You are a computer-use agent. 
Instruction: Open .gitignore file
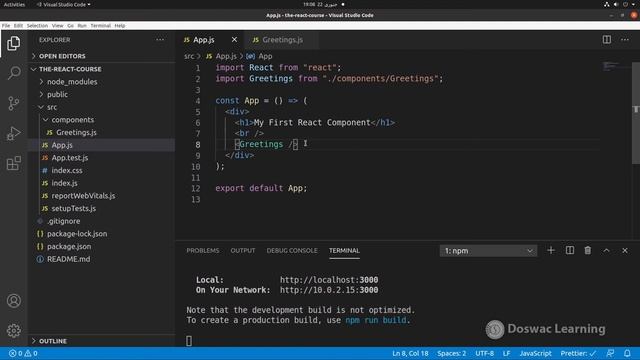(x=64, y=221)
